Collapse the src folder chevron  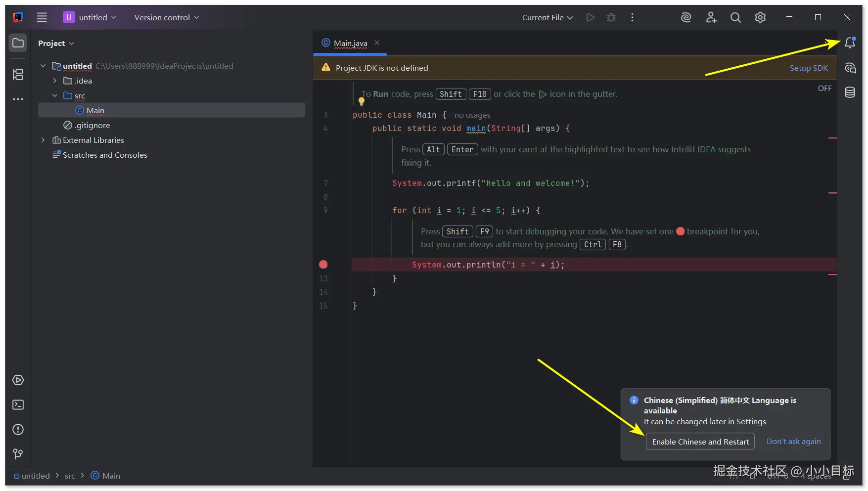pos(55,95)
